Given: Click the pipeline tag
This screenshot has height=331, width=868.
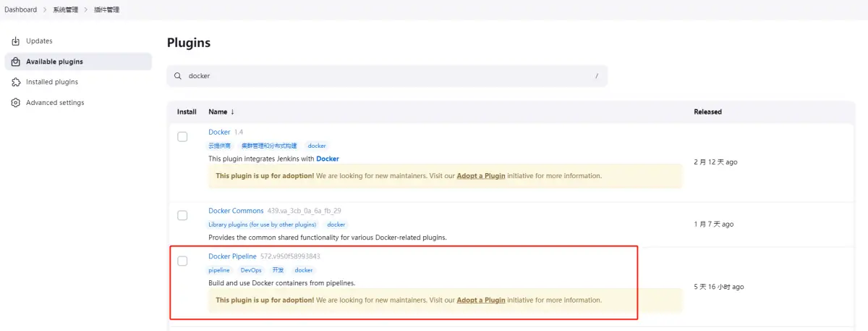Looking at the screenshot, I should (x=219, y=270).
